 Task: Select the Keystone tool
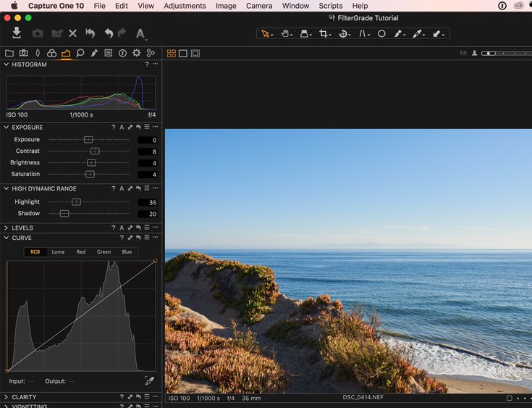click(363, 33)
